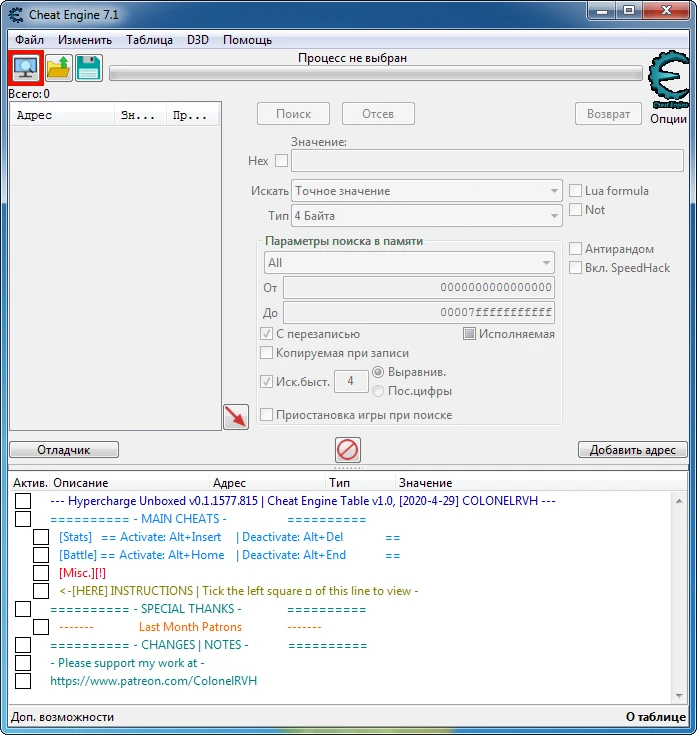Image resolution: width=697 pixels, height=735 pixels.
Task: Open the Помощь menu
Action: click(247, 40)
